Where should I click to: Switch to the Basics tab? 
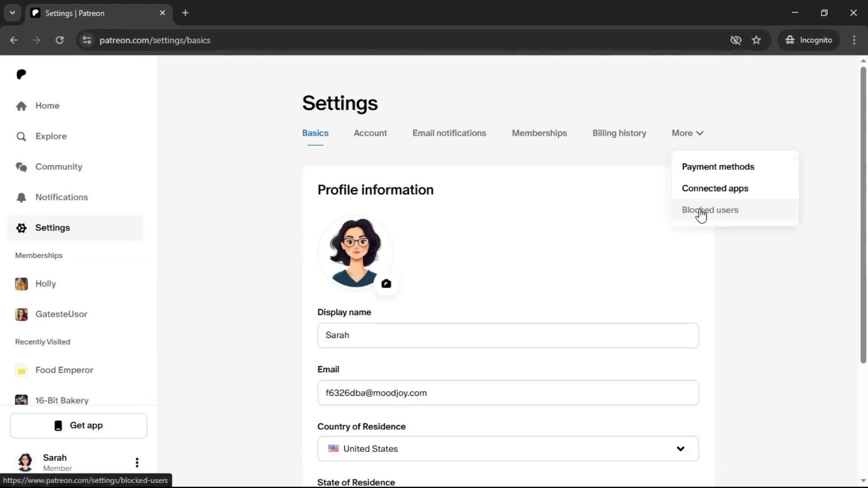coord(315,133)
